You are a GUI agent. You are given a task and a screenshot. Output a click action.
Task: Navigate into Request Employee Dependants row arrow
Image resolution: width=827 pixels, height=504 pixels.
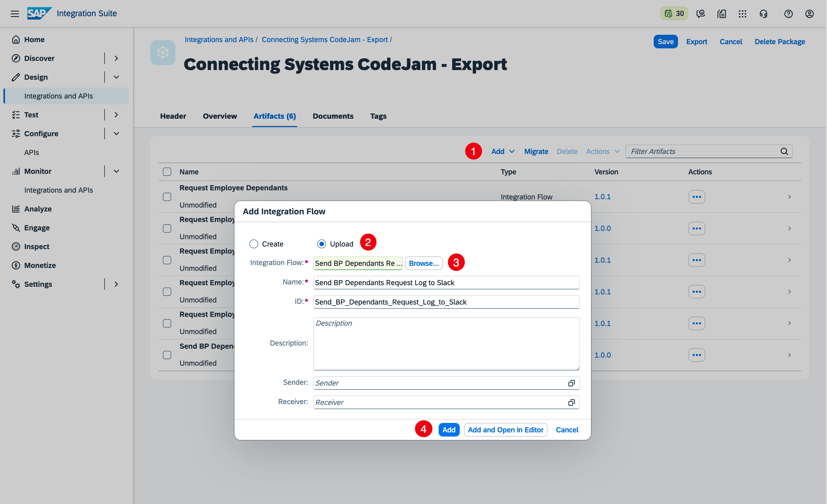[789, 197]
